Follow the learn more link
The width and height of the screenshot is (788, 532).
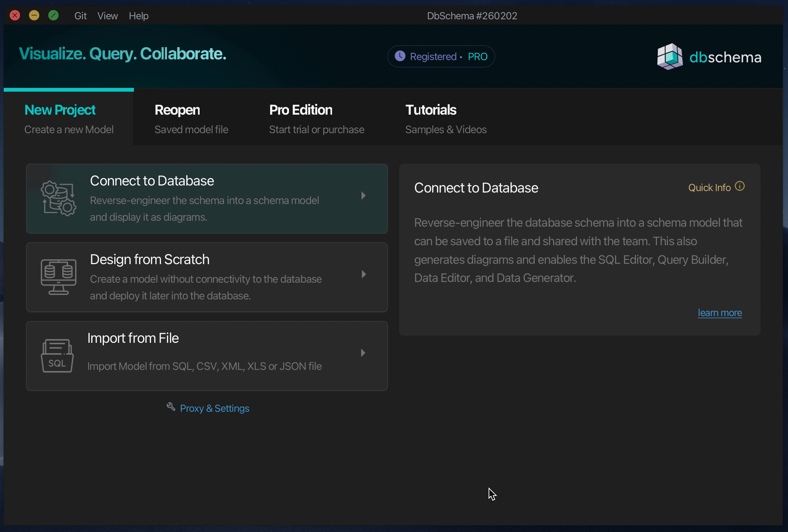point(720,313)
